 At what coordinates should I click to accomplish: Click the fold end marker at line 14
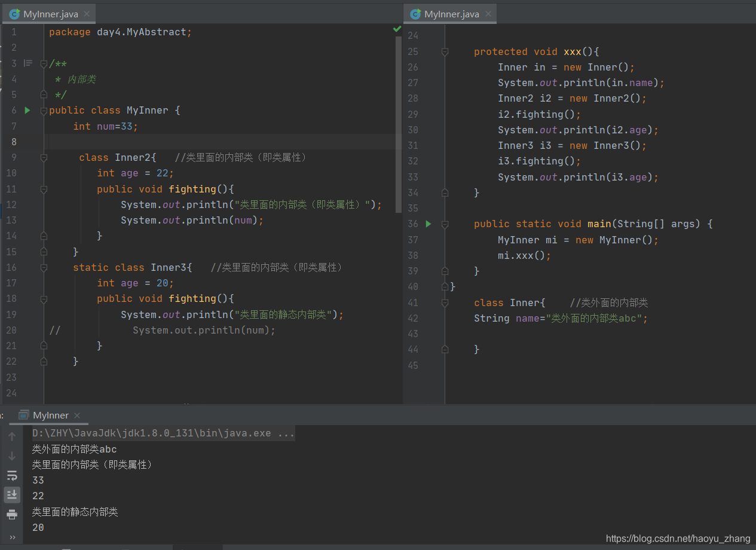tap(44, 236)
